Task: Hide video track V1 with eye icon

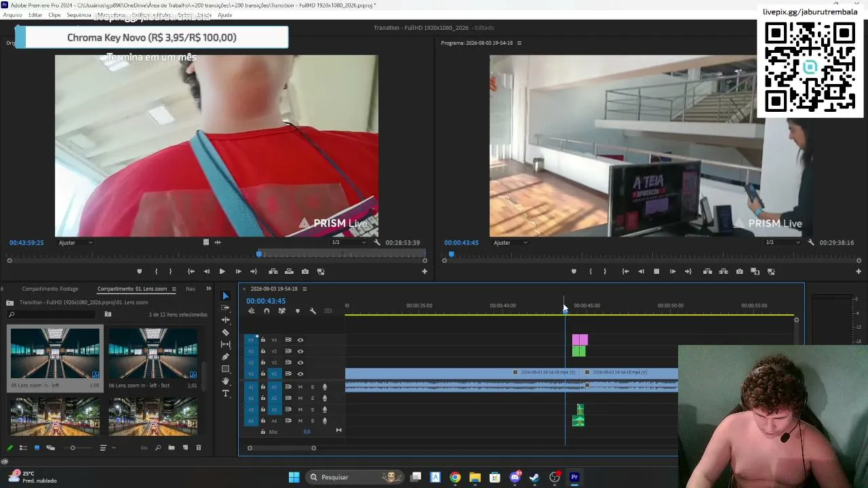Action: [300, 373]
